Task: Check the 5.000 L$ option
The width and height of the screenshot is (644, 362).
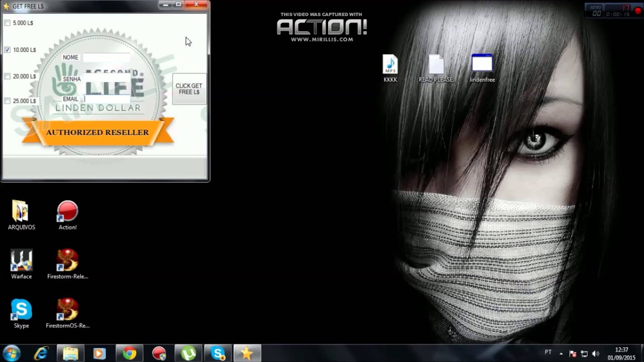Action: click(x=8, y=23)
